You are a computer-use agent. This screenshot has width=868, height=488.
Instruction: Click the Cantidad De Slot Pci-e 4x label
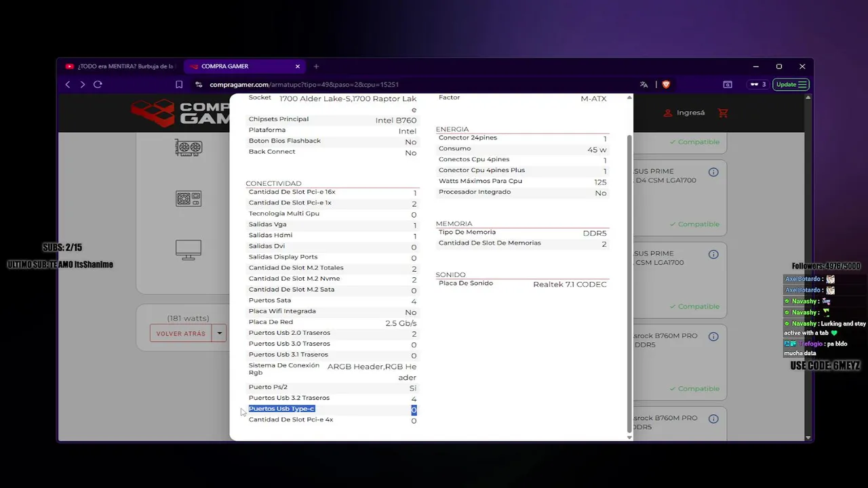point(291,420)
